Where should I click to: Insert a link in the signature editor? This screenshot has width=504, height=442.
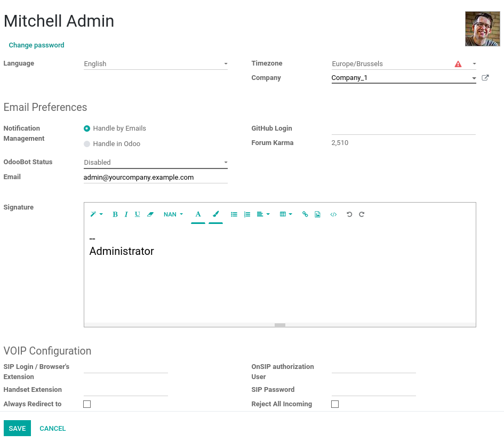pos(305,214)
